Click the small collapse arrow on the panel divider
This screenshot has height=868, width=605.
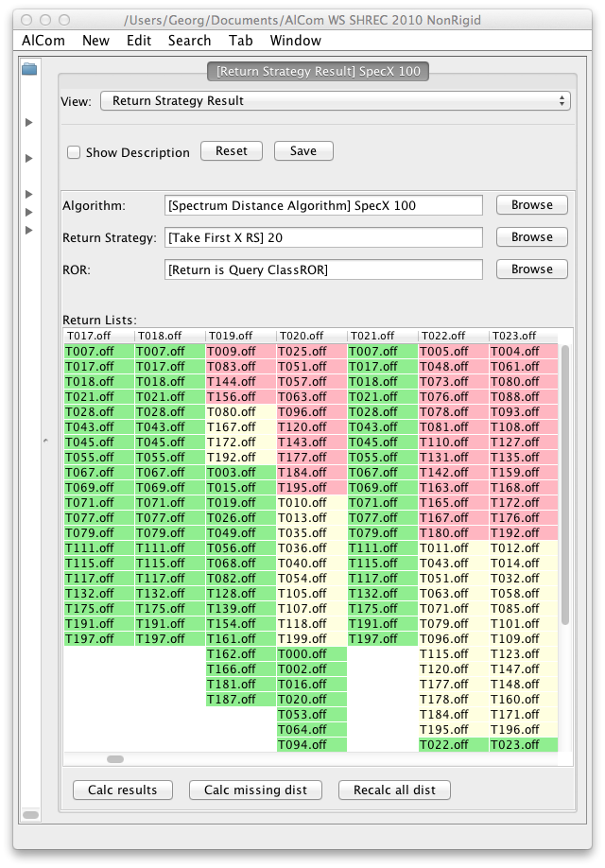tap(45, 441)
